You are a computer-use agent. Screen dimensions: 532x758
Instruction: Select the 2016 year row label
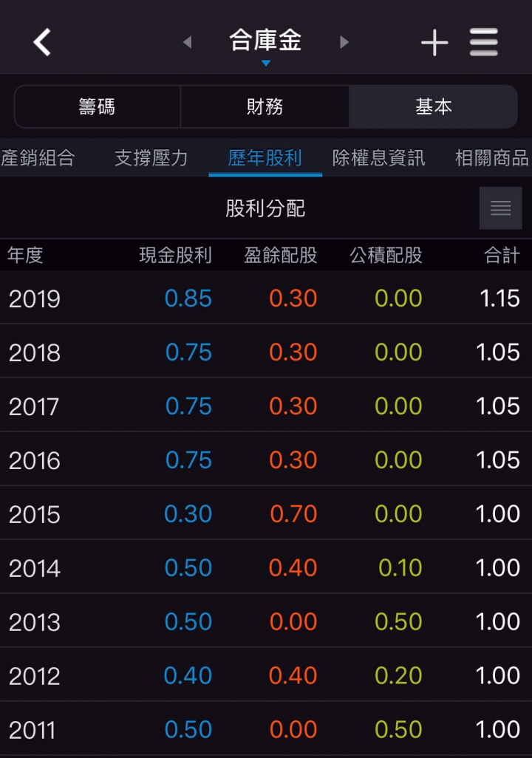pyautogui.click(x=34, y=461)
